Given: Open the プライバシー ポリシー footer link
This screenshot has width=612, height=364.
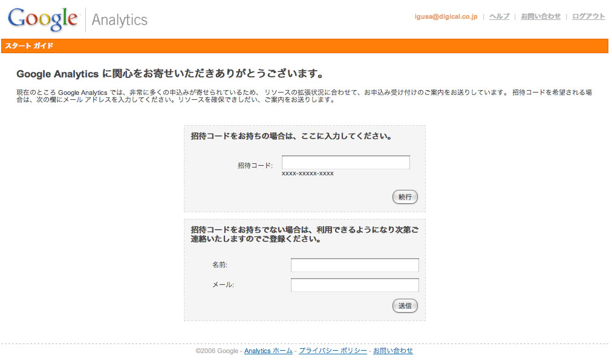Looking at the screenshot, I should [x=333, y=351].
